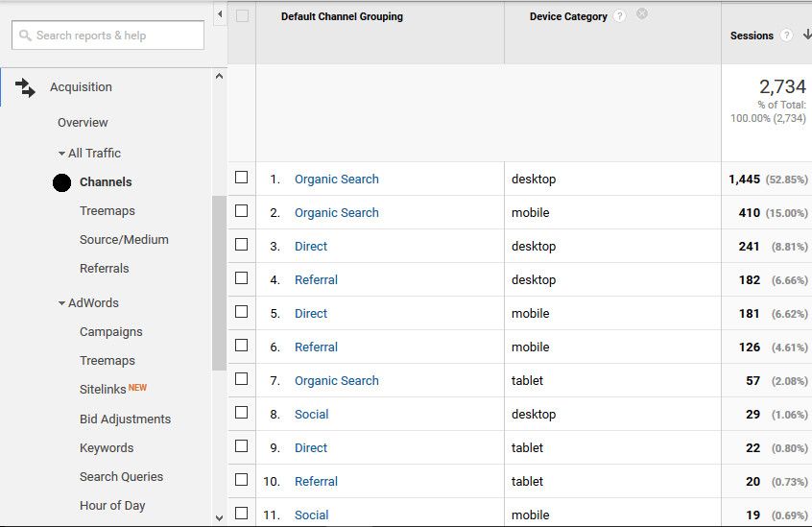The width and height of the screenshot is (812, 527).
Task: Click the Device Category help question mark
Action: [x=620, y=16]
